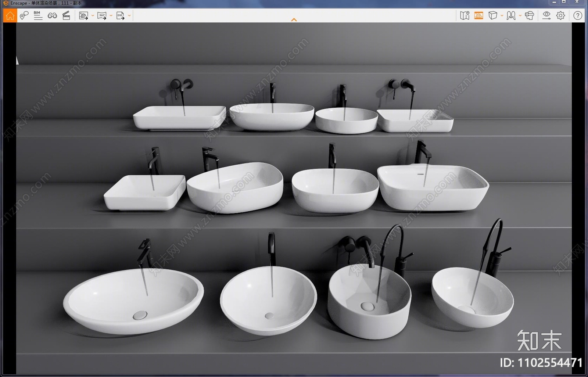Click the projection mode cube icon
The image size is (588, 377).
(x=493, y=15)
